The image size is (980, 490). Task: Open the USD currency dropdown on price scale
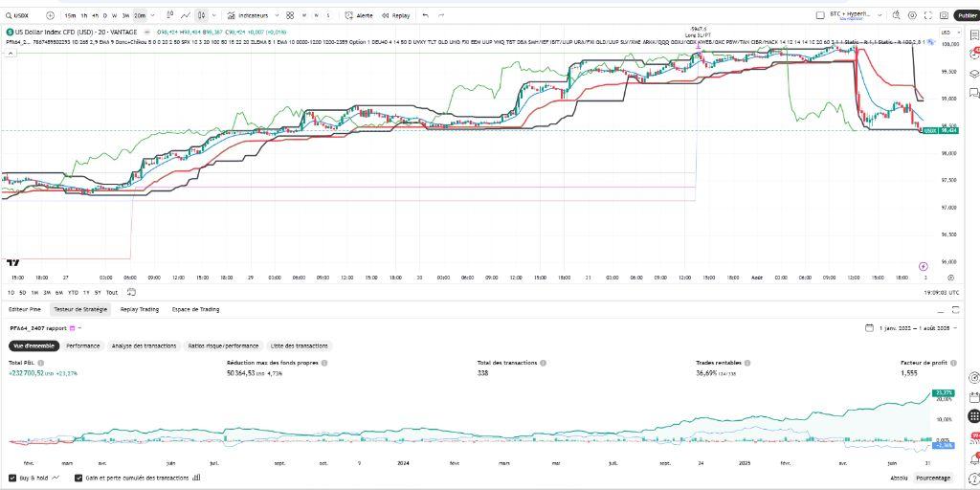[951, 33]
